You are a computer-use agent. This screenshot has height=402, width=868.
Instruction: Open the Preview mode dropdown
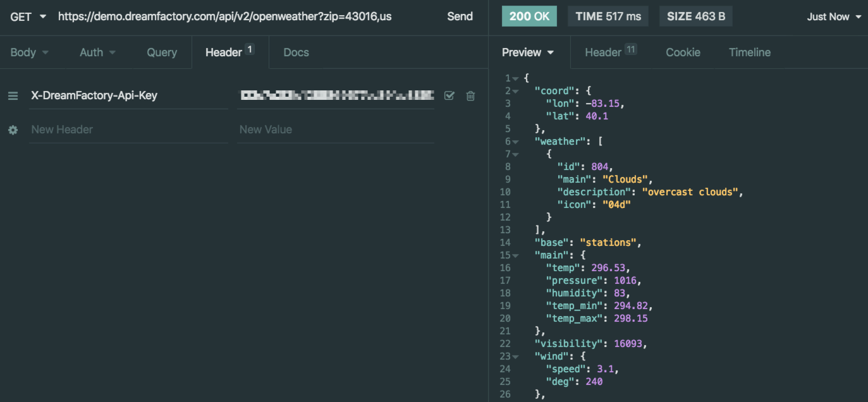pyautogui.click(x=528, y=52)
